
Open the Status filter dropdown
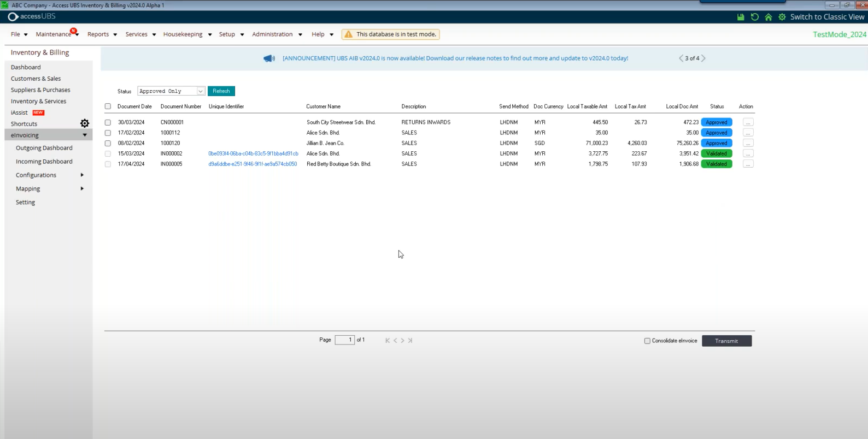click(172, 91)
